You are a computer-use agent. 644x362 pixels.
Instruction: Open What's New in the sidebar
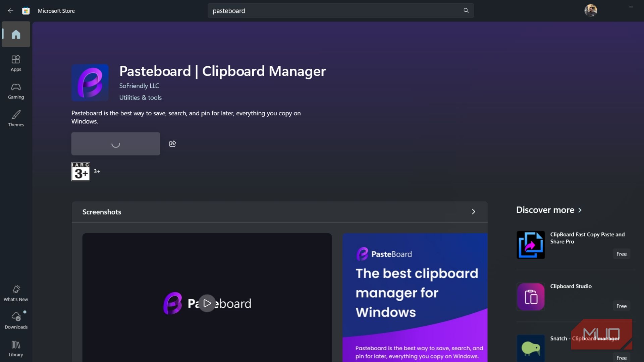(x=16, y=293)
